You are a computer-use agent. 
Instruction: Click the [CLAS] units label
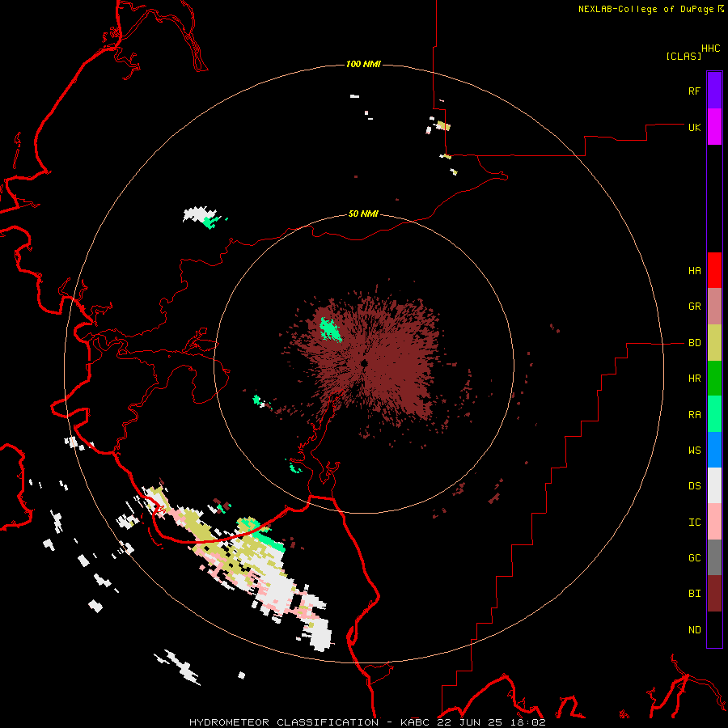point(684,56)
